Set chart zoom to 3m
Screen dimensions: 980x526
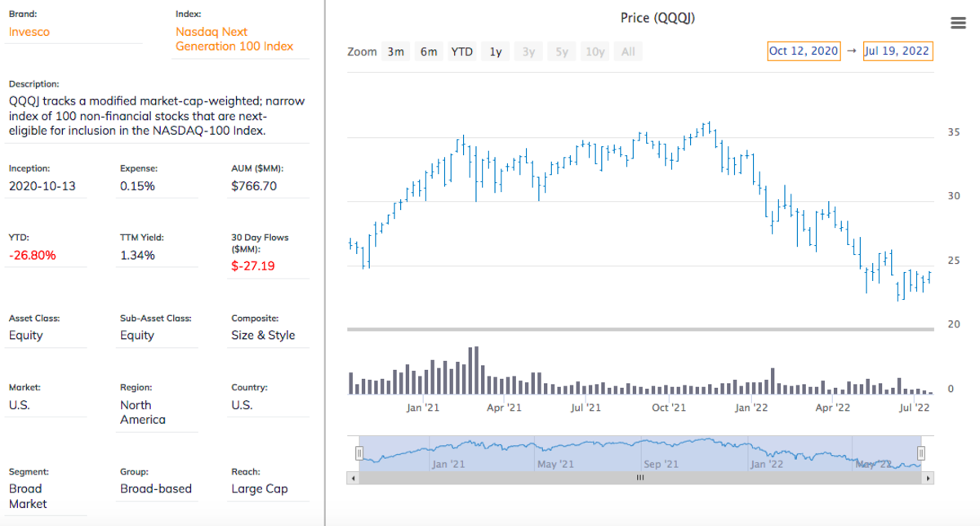click(x=396, y=51)
